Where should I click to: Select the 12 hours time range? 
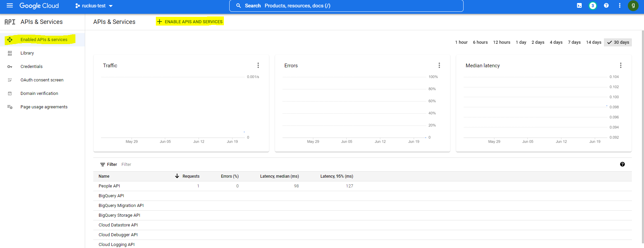(502, 42)
